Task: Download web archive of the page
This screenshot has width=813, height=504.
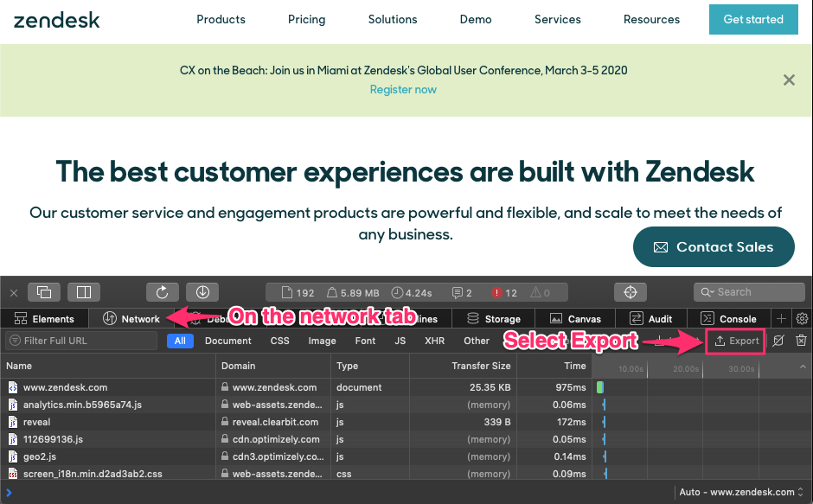Action: pos(202,292)
